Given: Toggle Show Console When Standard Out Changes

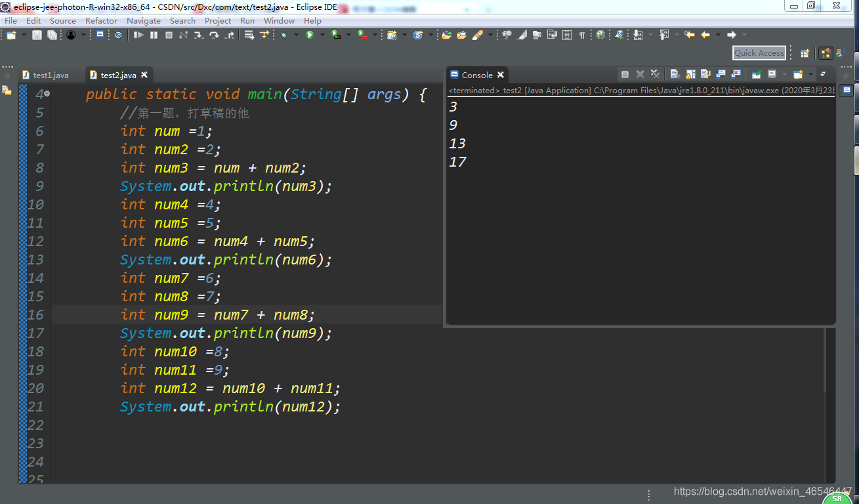Looking at the screenshot, I should [721, 74].
